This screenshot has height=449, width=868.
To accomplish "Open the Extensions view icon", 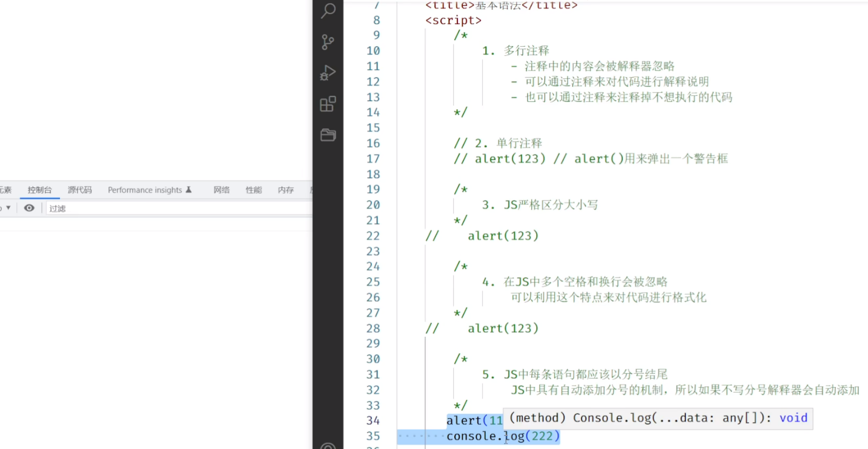I will click(328, 104).
